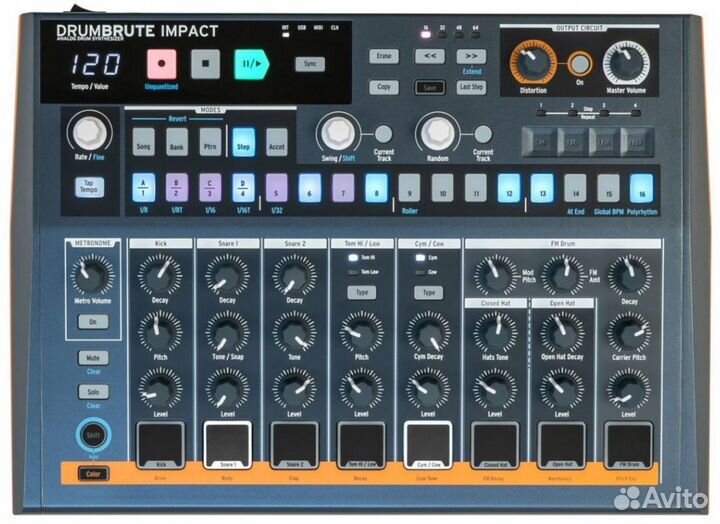Tap the Tap Tempo button

pyautogui.click(x=89, y=187)
